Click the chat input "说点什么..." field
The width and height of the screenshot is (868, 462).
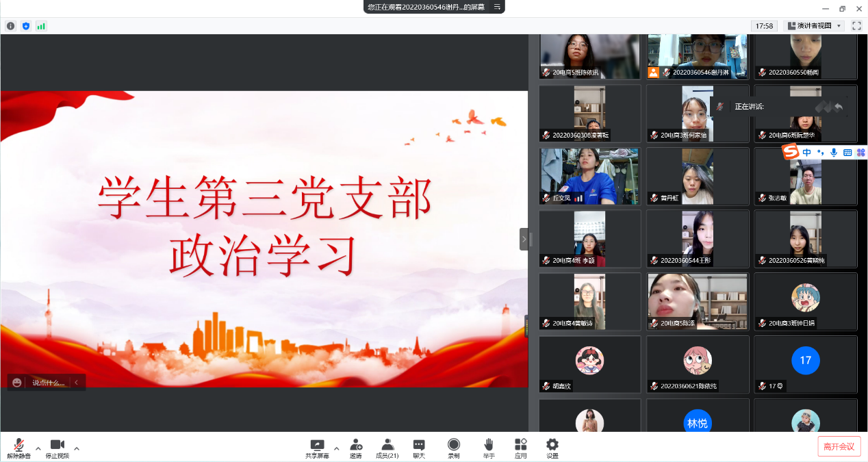(48, 383)
